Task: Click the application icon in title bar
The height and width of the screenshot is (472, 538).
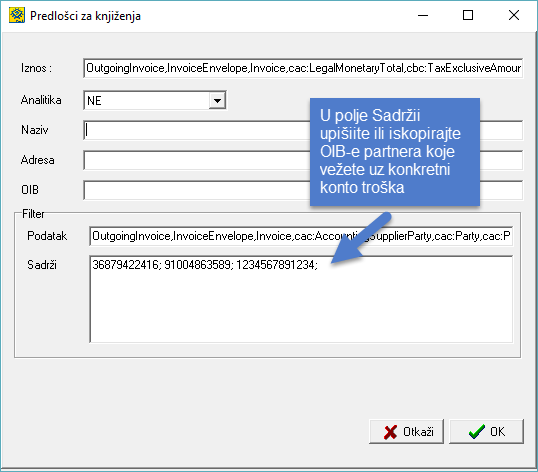Action: [17, 15]
